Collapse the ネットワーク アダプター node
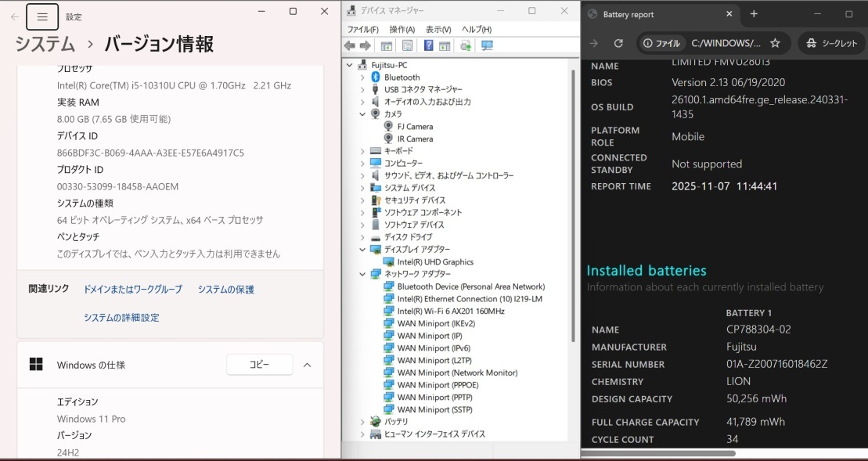The height and width of the screenshot is (461, 868). (362, 274)
